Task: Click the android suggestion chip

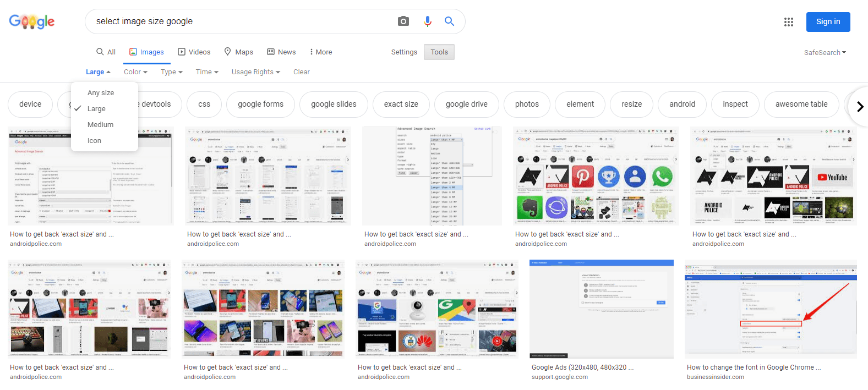Action: click(682, 104)
